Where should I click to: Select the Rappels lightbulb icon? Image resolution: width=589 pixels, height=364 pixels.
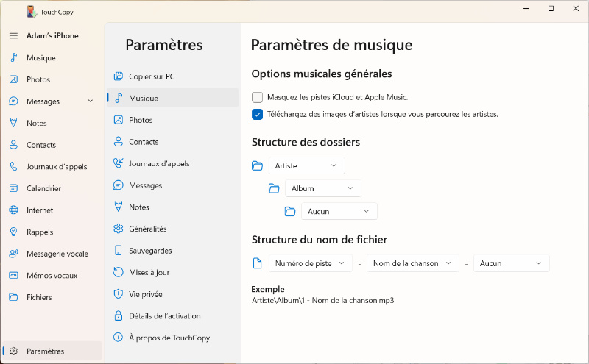click(13, 232)
